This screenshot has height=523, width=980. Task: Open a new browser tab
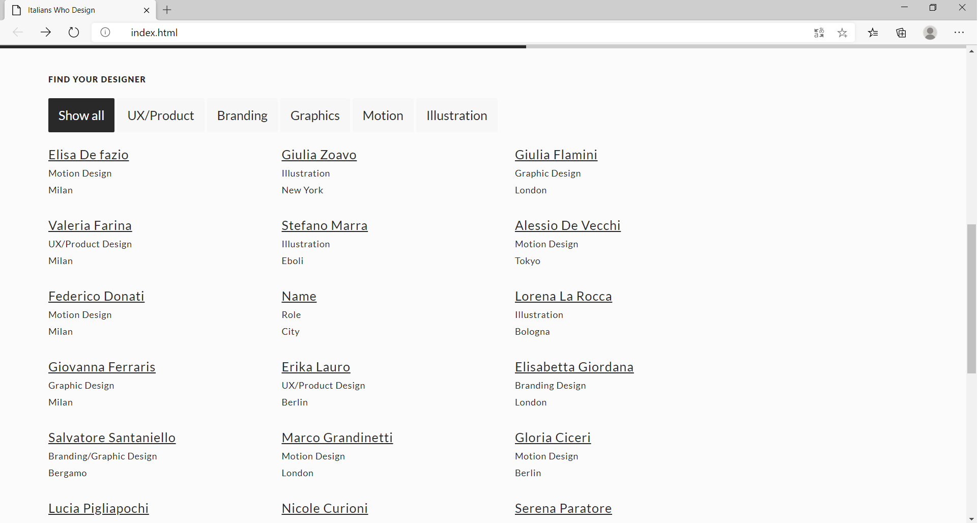167,10
